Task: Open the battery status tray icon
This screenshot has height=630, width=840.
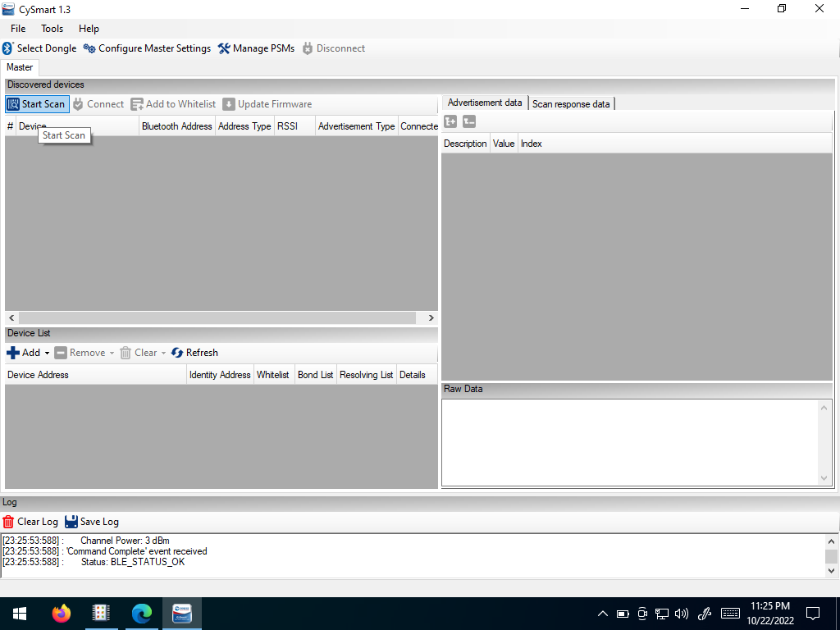Action: [623, 614]
